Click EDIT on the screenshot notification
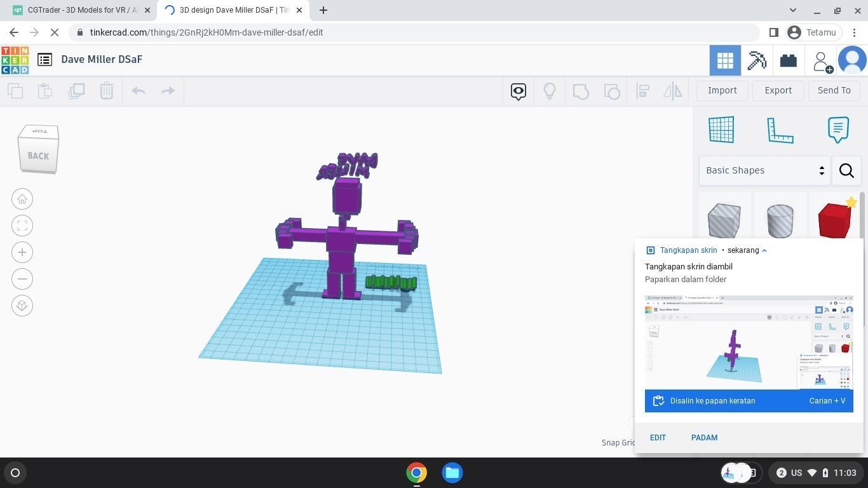 (x=658, y=438)
